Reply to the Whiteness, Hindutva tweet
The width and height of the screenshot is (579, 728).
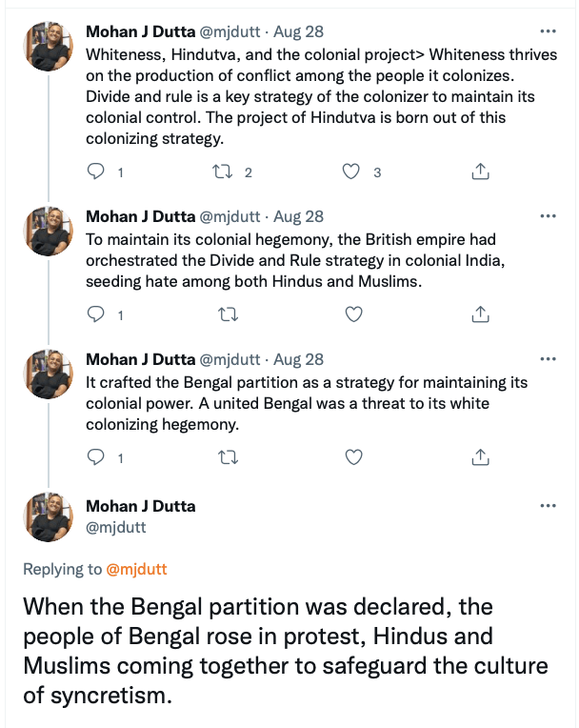(x=95, y=172)
